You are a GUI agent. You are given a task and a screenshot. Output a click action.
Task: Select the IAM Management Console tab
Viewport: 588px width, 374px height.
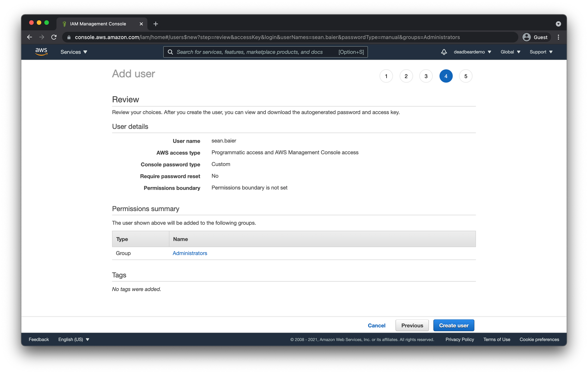pyautogui.click(x=98, y=24)
